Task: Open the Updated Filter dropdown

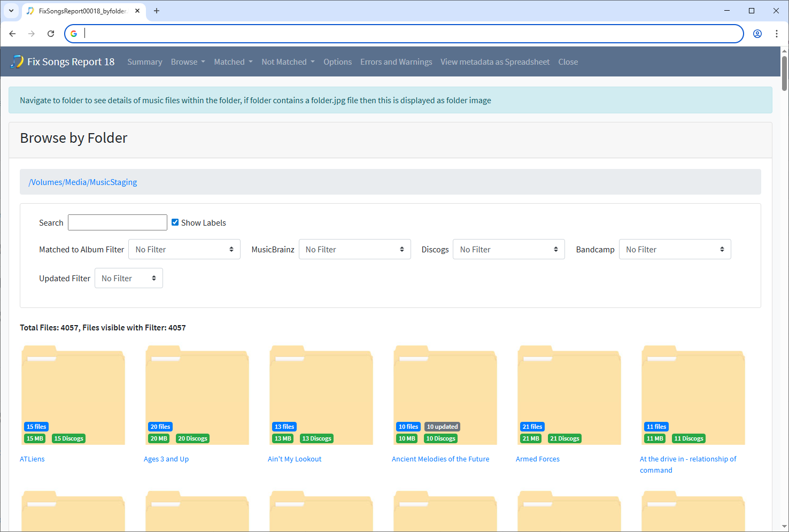Action: (129, 278)
